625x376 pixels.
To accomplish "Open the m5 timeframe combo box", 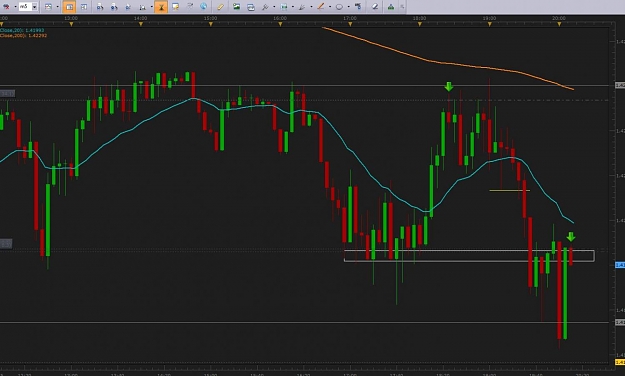I will pyautogui.click(x=29, y=6).
